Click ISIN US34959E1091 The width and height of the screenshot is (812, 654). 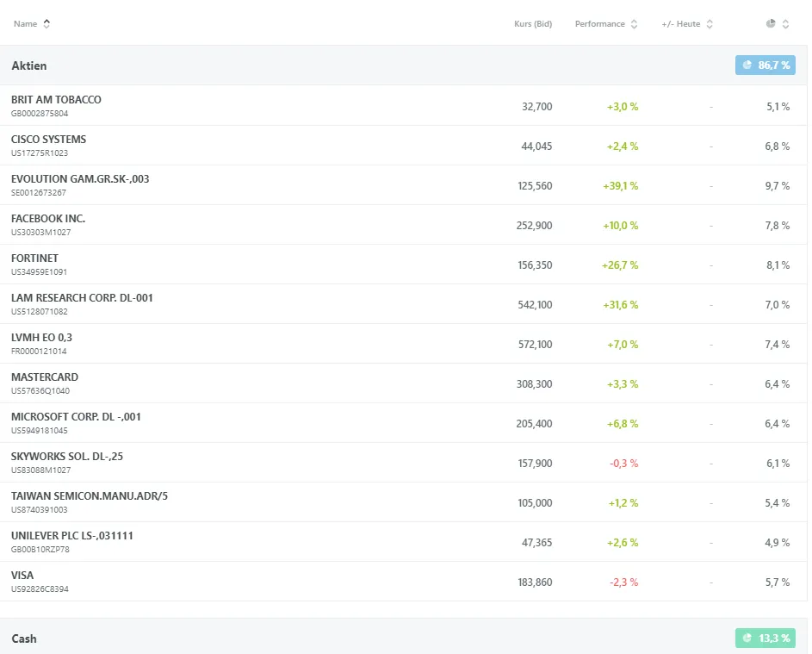coord(39,272)
